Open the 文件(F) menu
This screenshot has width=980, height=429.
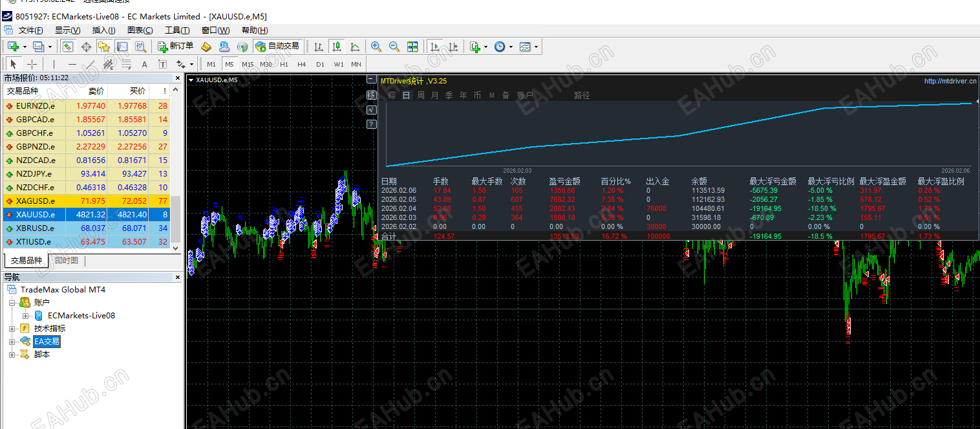click(30, 30)
